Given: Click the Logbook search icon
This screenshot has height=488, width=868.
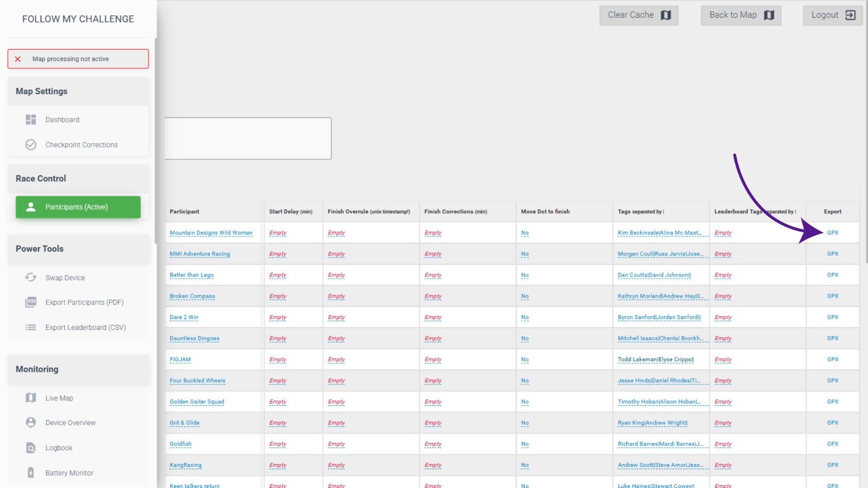Looking at the screenshot, I should click(31, 448).
